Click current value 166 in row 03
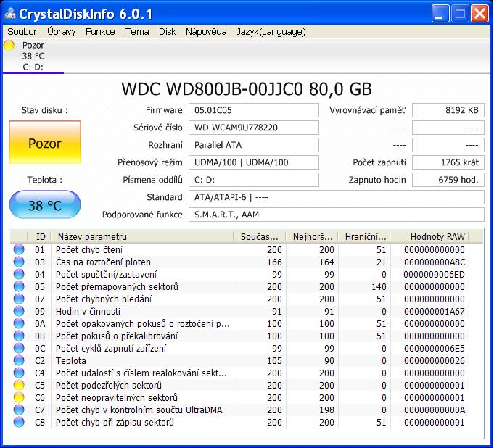The image size is (494, 448). [274, 262]
